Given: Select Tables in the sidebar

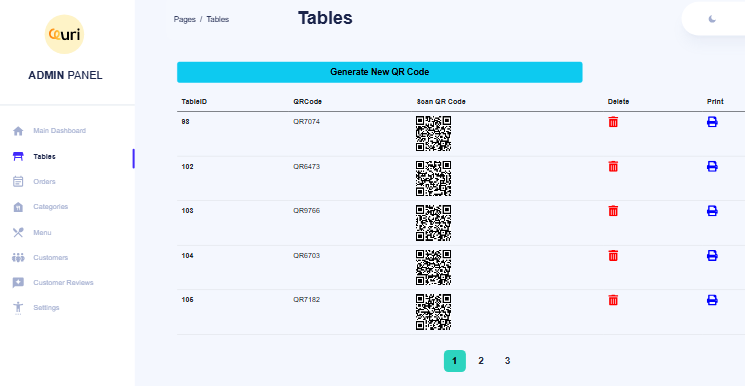Looking at the screenshot, I should 44,156.
